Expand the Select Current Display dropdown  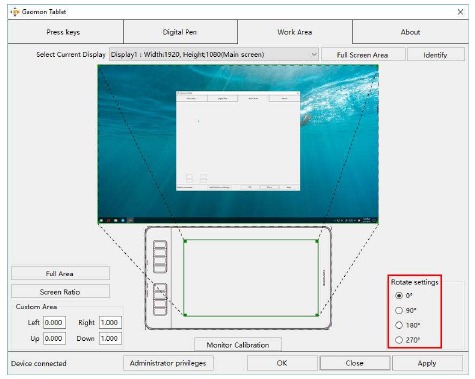point(214,54)
